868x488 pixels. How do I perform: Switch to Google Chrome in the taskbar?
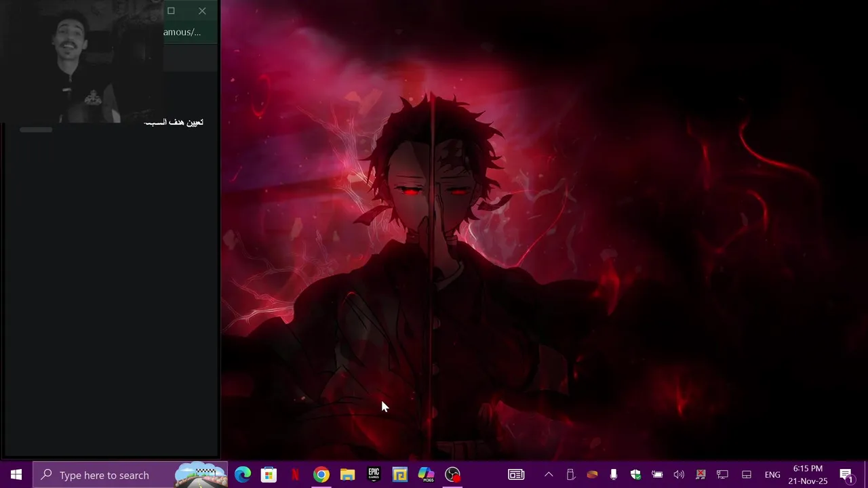321,475
